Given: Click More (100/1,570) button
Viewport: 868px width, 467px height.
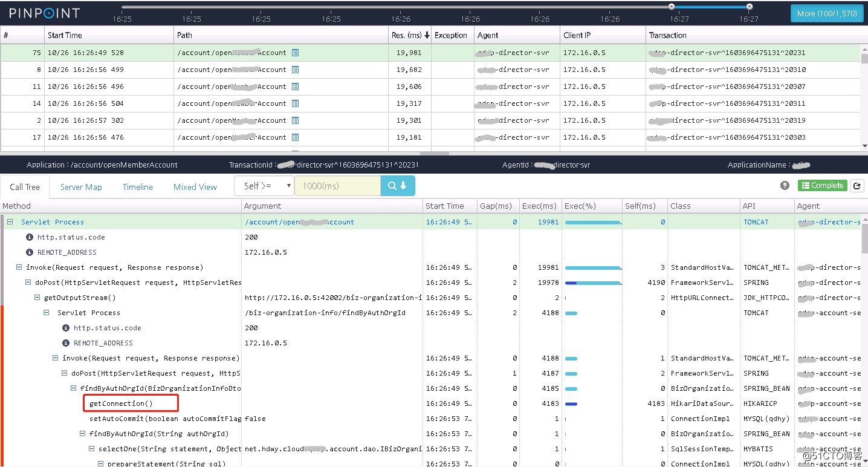Looking at the screenshot, I should pos(827,13).
